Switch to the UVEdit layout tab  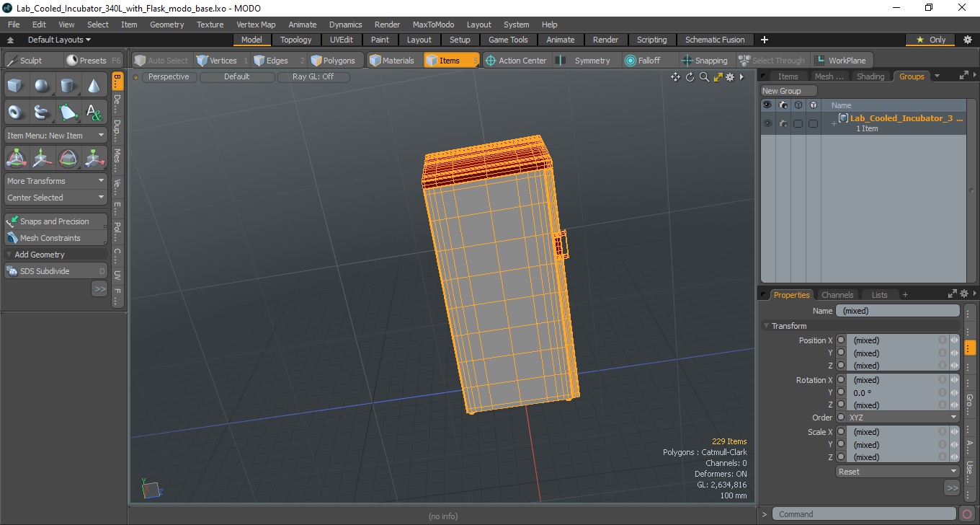click(342, 40)
